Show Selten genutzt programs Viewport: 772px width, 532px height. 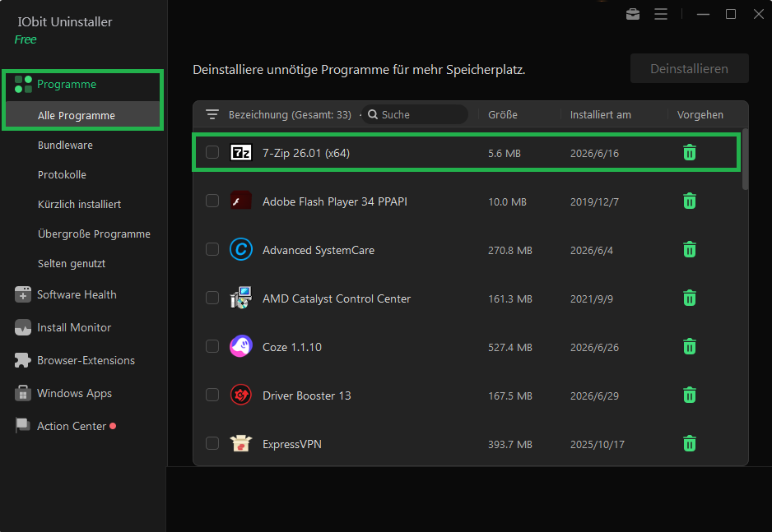[x=72, y=264]
